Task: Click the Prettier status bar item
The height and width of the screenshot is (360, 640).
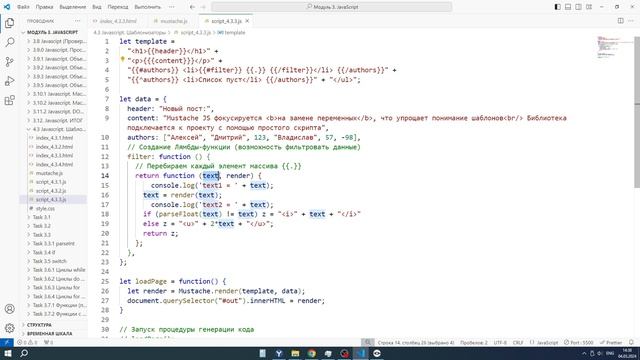Action: point(611,342)
